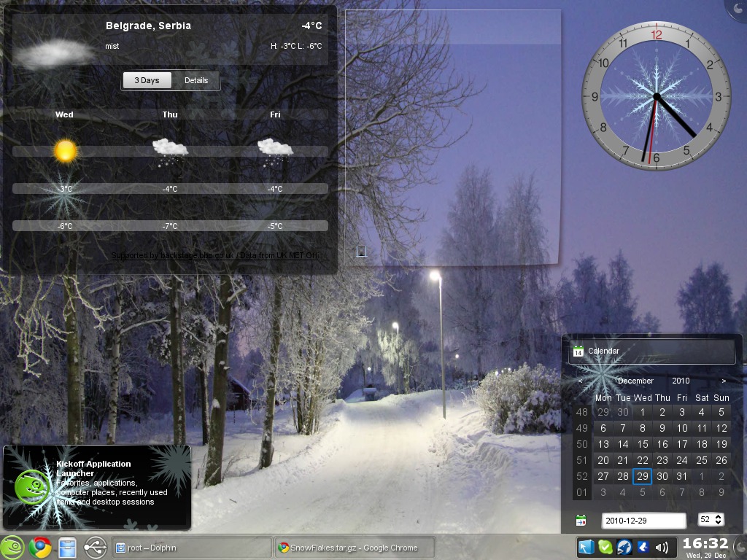Screen dimensions: 747x560
Task: Open the December month selector
Action: point(635,381)
